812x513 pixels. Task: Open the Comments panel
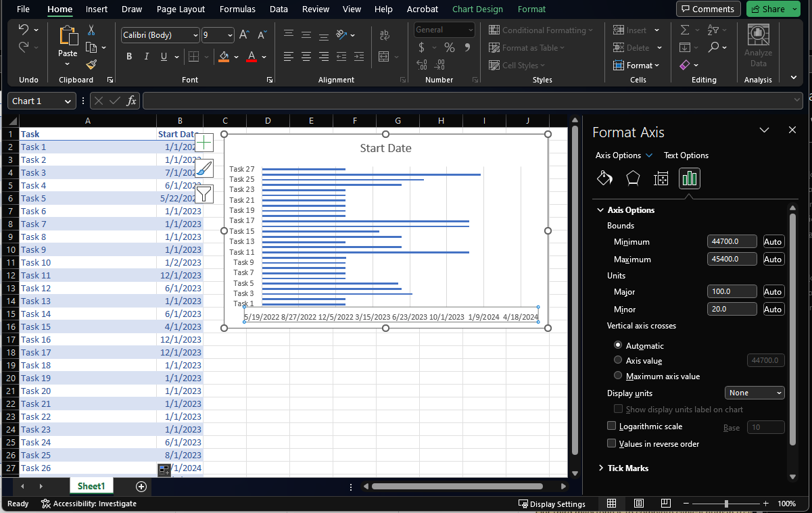[x=708, y=9]
